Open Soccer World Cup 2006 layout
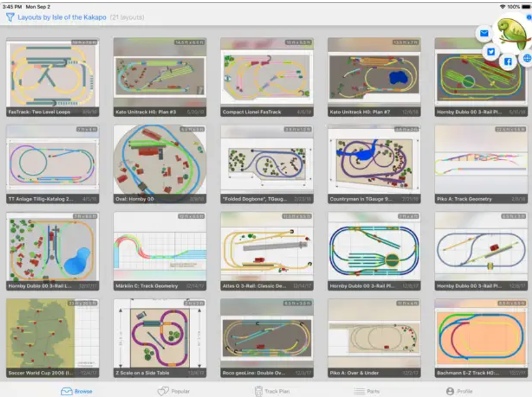Viewport: 532px width, 397px height. click(x=53, y=338)
